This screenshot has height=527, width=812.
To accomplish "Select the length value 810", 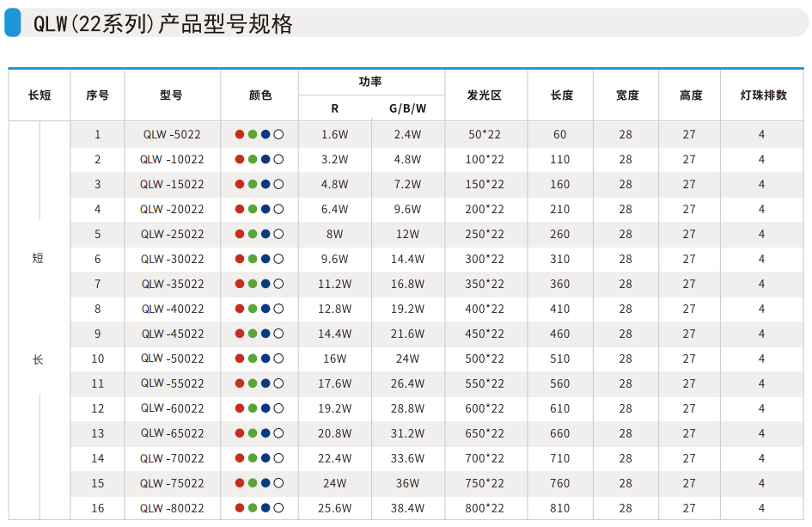I will pyautogui.click(x=560, y=509).
